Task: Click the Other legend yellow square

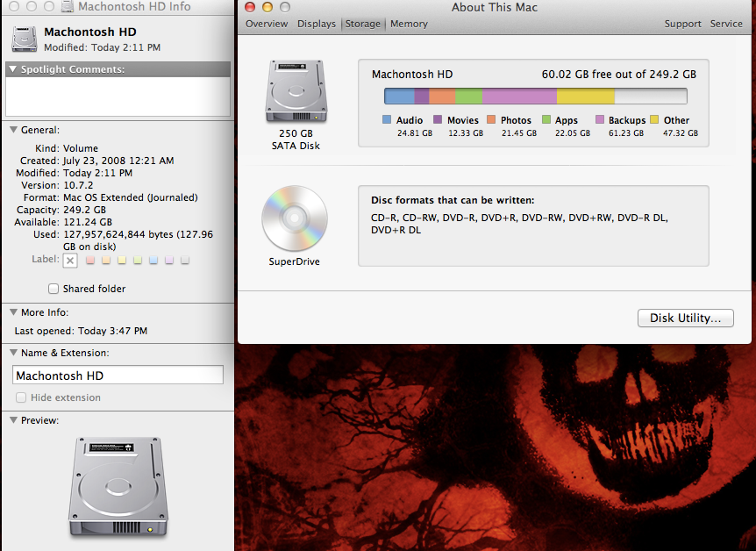Action: 654,119
